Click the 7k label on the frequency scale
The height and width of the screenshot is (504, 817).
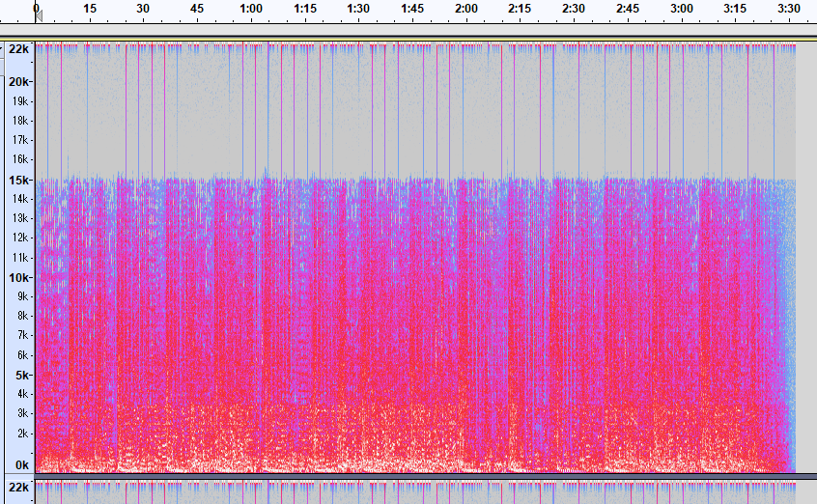(x=22, y=335)
